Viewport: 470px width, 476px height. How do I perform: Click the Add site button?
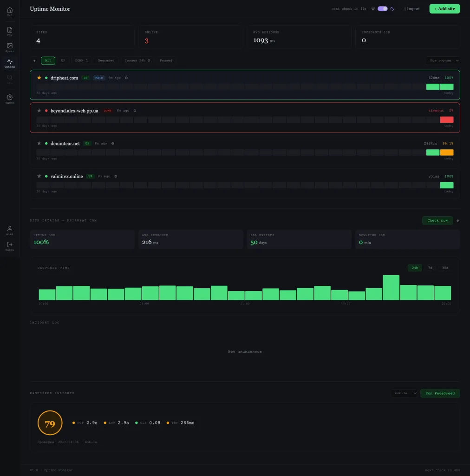[x=444, y=9]
